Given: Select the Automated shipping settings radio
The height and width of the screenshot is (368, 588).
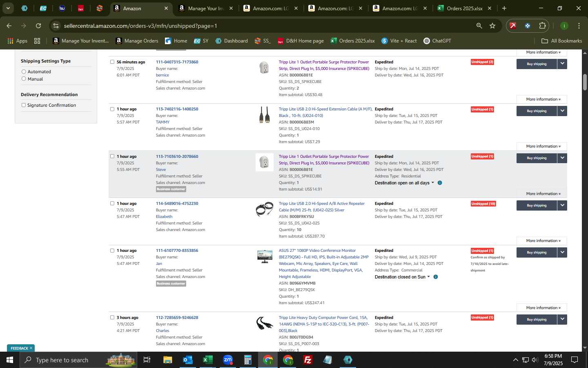Looking at the screenshot, I should 24,72.
